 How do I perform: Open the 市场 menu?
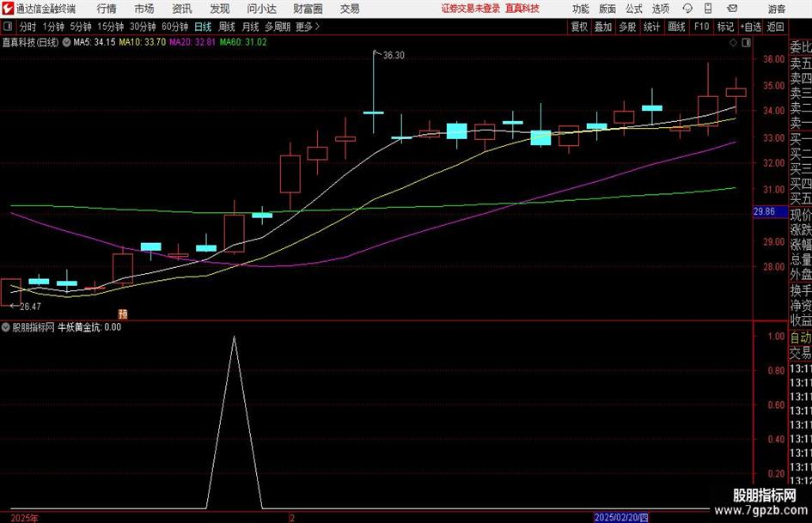(144, 9)
